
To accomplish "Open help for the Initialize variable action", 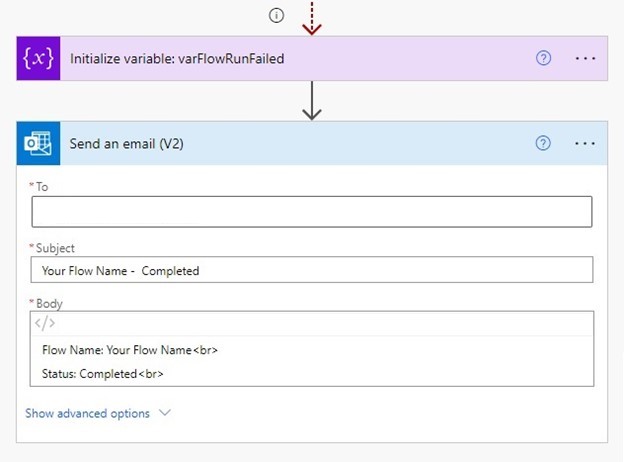I will [x=543, y=58].
